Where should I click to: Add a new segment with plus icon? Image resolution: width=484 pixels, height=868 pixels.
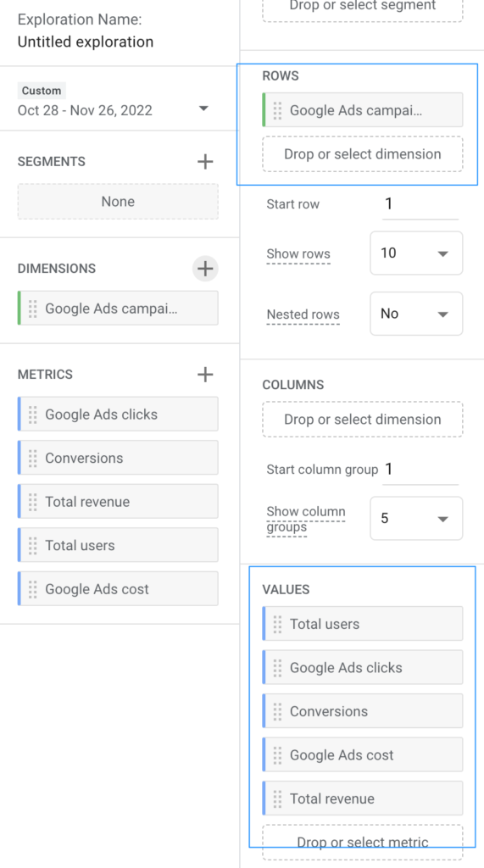(x=205, y=162)
